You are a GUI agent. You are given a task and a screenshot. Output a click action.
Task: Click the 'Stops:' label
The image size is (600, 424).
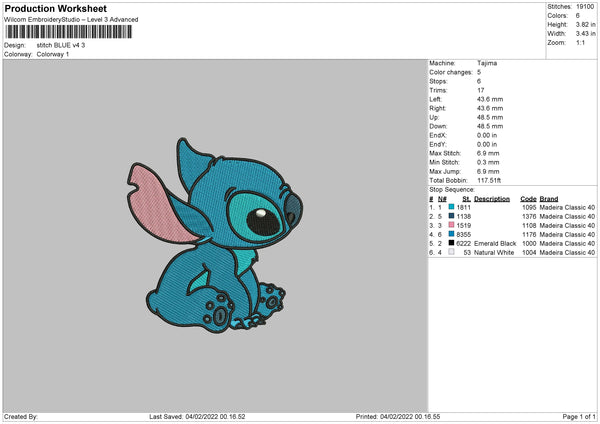click(x=438, y=81)
